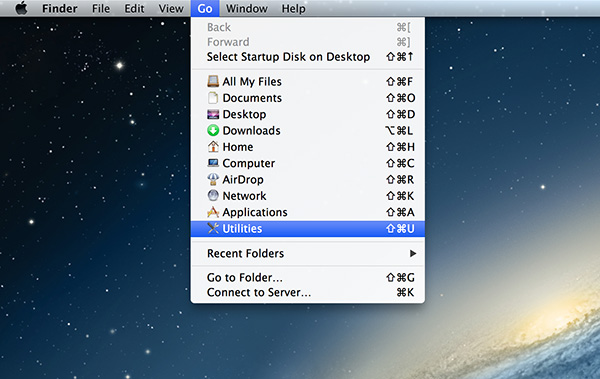
Task: Click the Computer laptop icon
Action: pyautogui.click(x=213, y=163)
